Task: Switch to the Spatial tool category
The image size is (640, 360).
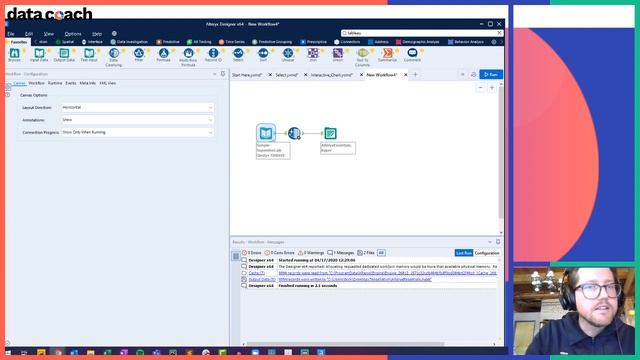Action: [65, 42]
